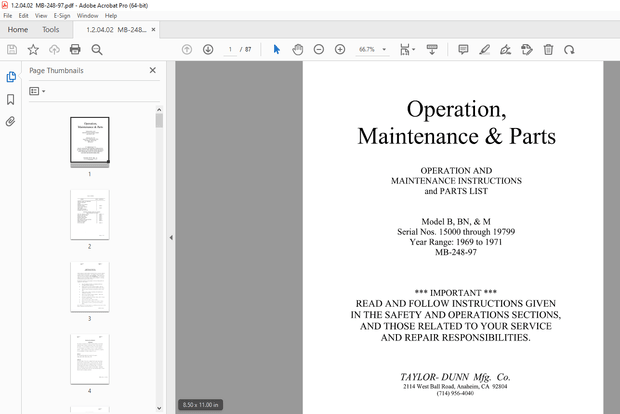
Task: Click the '*** IMPORTANT ***' heading
Action: (x=456, y=293)
